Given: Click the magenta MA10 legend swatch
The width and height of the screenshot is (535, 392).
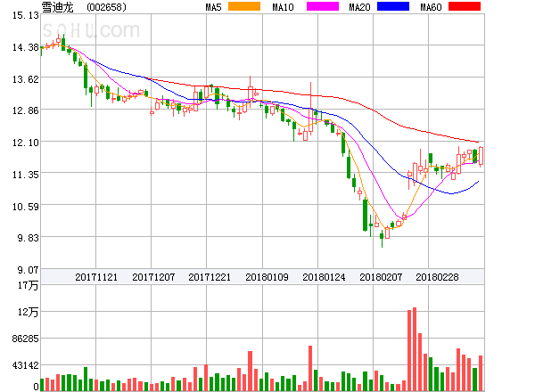Looking at the screenshot, I should pyautogui.click(x=323, y=6).
